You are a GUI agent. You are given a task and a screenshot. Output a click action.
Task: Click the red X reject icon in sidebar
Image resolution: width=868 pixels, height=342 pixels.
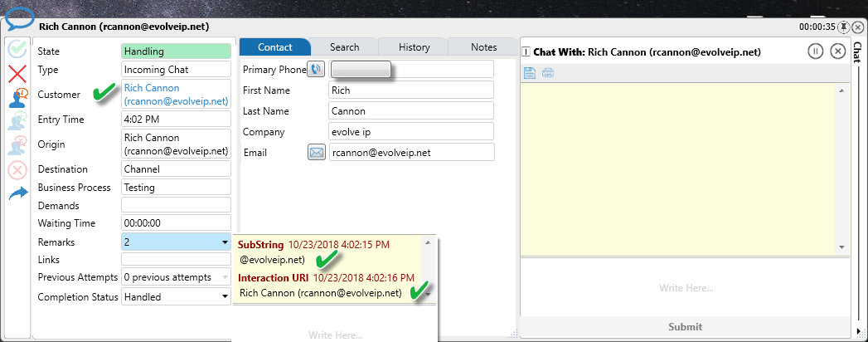(x=17, y=75)
